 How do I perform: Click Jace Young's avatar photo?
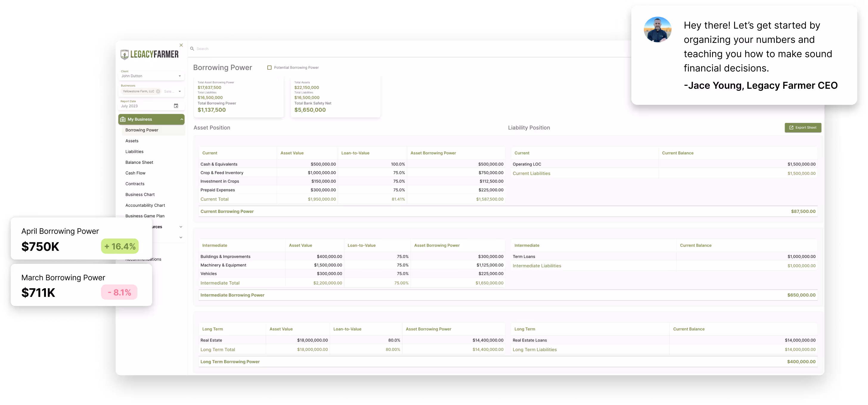pyautogui.click(x=657, y=29)
